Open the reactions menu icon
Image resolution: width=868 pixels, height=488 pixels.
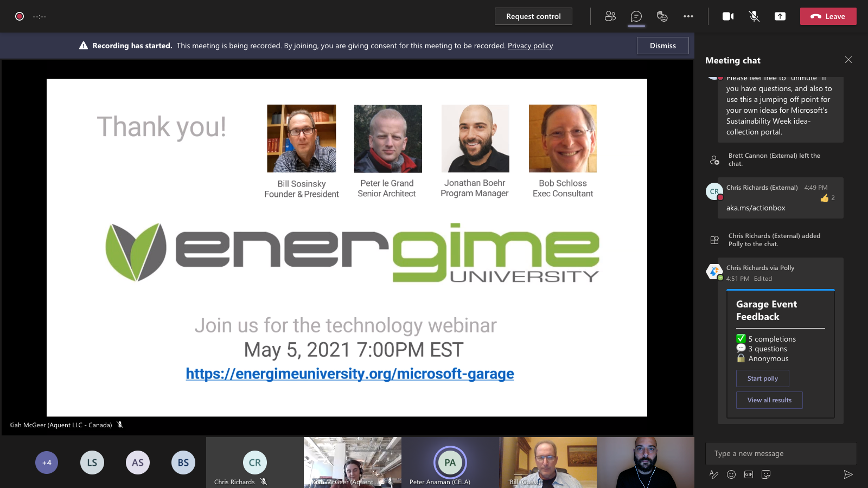click(x=662, y=16)
